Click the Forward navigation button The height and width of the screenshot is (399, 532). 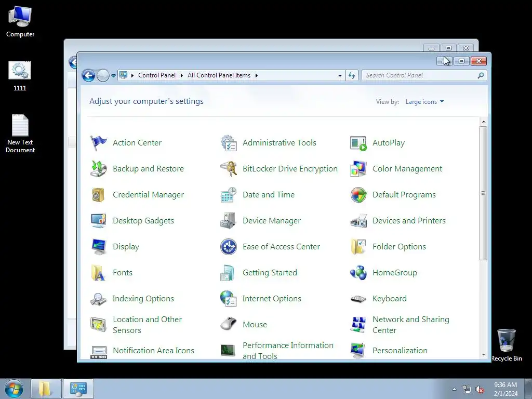(x=103, y=75)
